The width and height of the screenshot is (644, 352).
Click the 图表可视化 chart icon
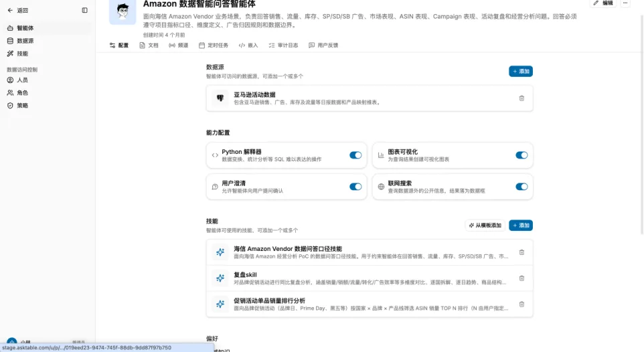click(x=381, y=155)
